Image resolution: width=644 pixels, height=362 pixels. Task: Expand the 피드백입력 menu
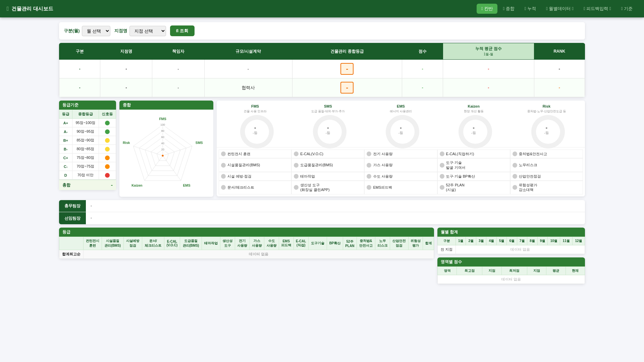[597, 9]
